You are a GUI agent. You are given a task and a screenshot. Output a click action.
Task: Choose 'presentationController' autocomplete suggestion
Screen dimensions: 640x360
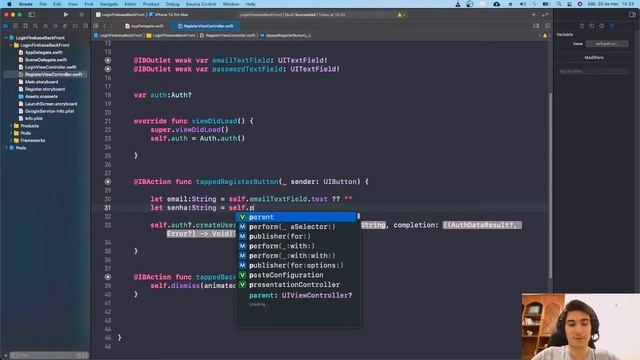pos(297,285)
